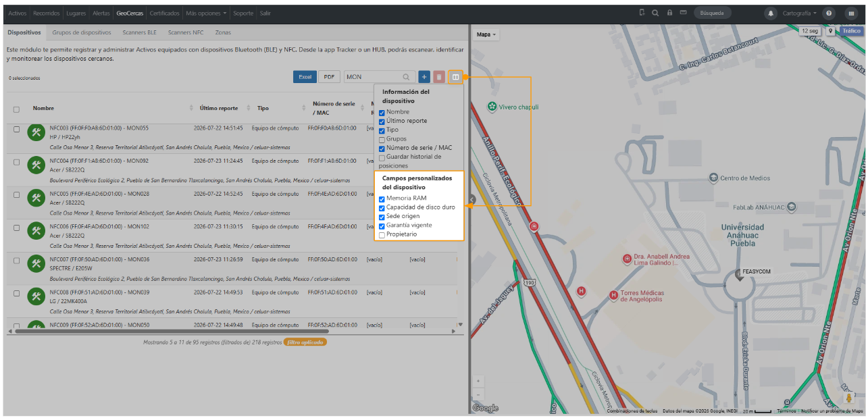Image resolution: width=868 pixels, height=420 pixels.
Task: Click the blue add device plus button
Action: click(x=424, y=77)
